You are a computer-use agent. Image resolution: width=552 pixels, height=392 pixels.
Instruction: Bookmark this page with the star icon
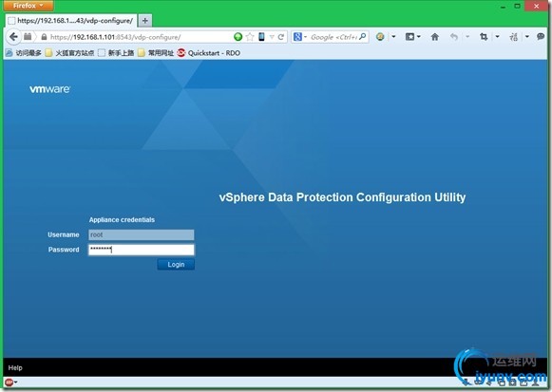point(250,37)
